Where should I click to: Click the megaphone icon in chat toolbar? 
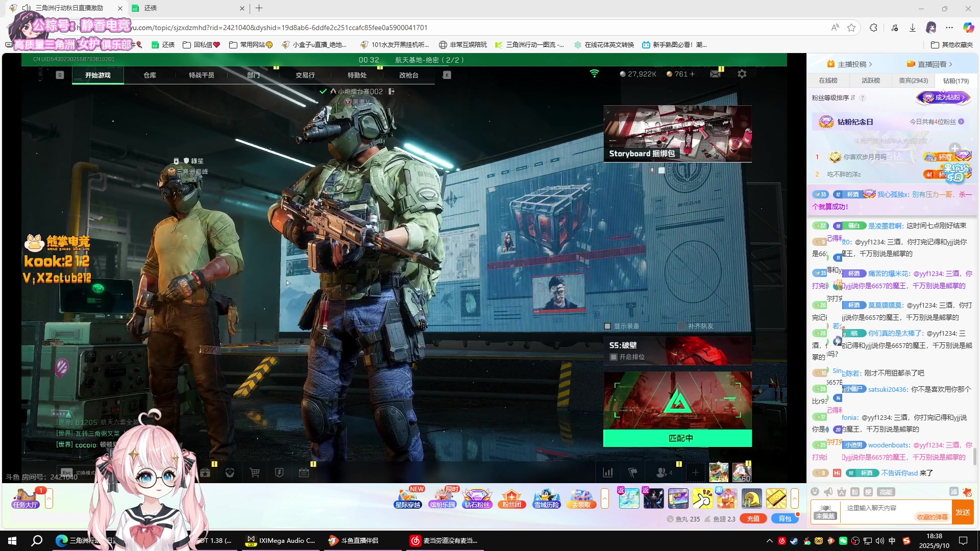pyautogui.click(x=828, y=492)
